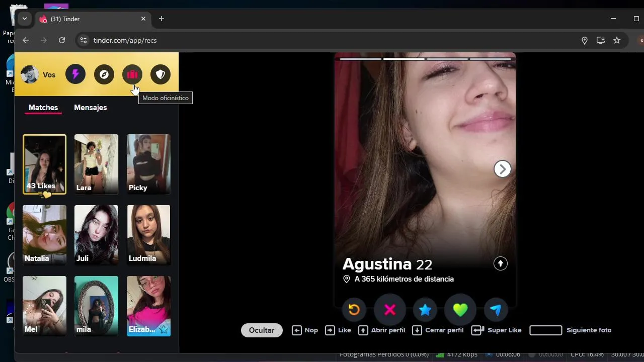Bookmark this page with the star icon
Image resolution: width=644 pixels, height=362 pixels.
pos(617,40)
